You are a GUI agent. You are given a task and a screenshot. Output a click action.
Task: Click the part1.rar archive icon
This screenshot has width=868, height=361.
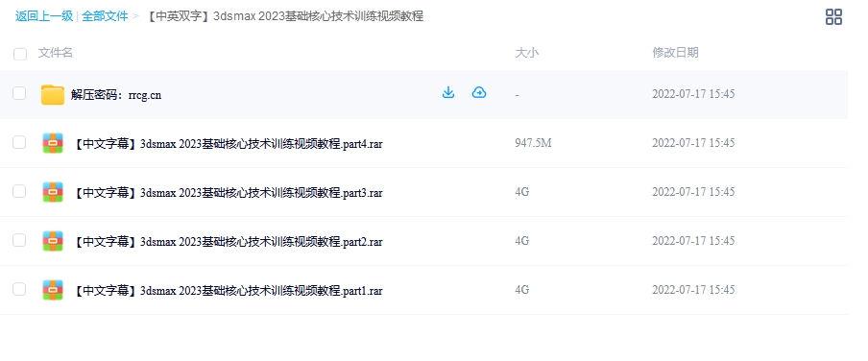[53, 290]
